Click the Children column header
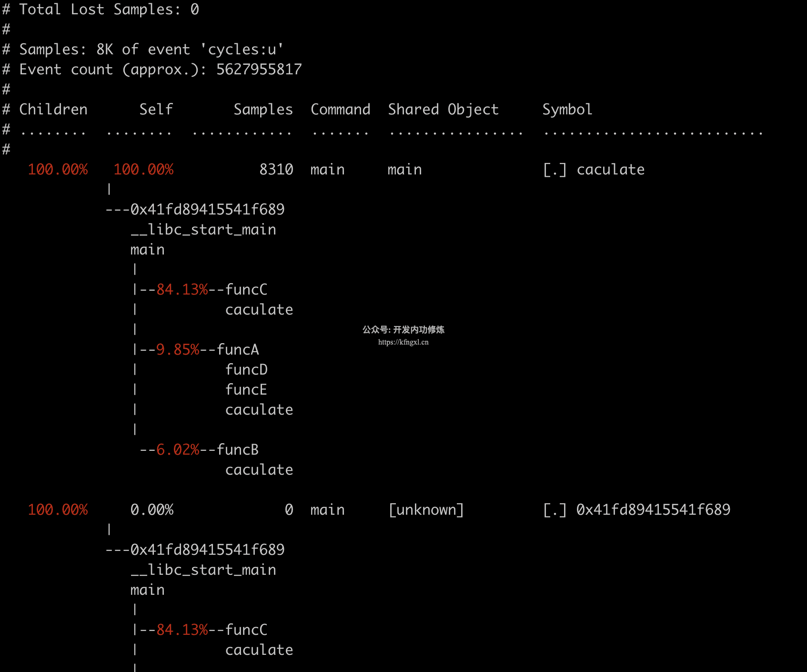 click(x=53, y=109)
